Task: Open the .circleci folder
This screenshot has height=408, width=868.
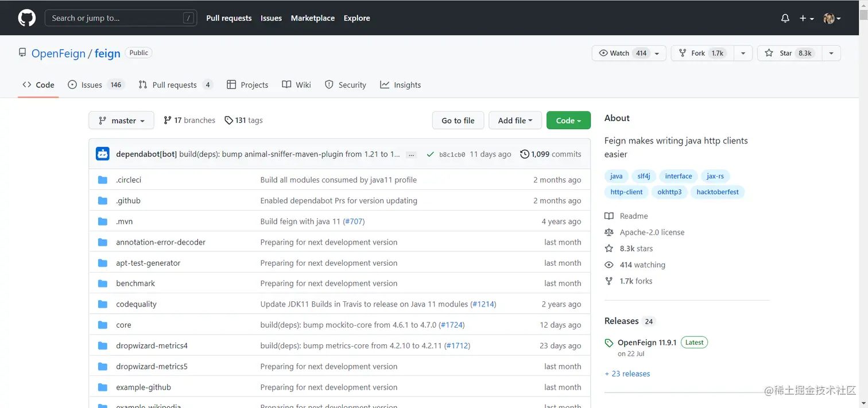Action: (129, 180)
